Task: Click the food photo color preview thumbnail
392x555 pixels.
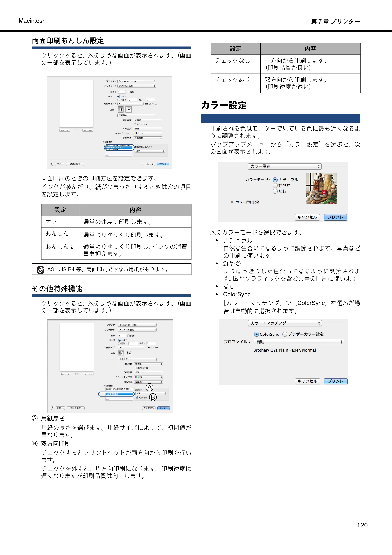Action: 321,188
